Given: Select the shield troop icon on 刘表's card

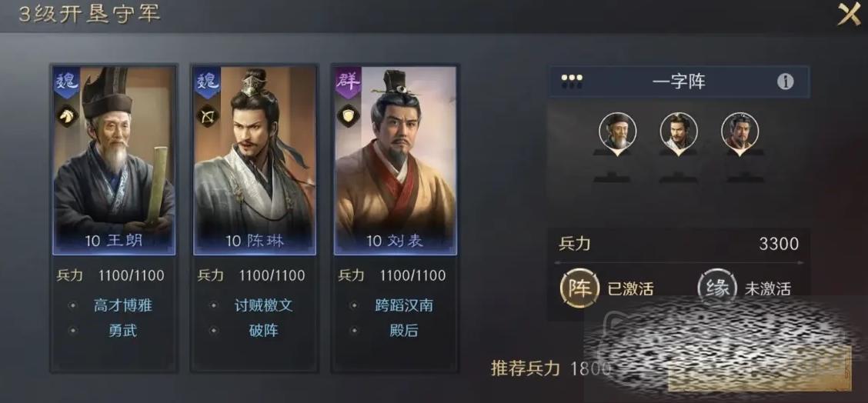Looking at the screenshot, I should (x=348, y=115).
